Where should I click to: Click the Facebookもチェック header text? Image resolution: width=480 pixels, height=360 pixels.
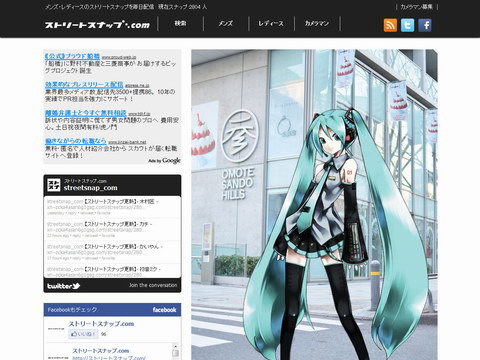[72, 310]
